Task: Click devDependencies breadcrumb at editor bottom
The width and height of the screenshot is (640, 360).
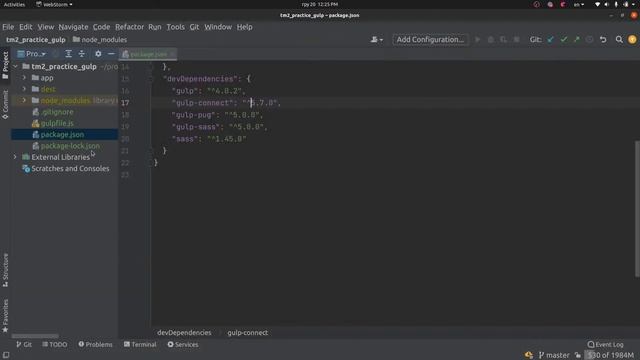Action: point(184,333)
